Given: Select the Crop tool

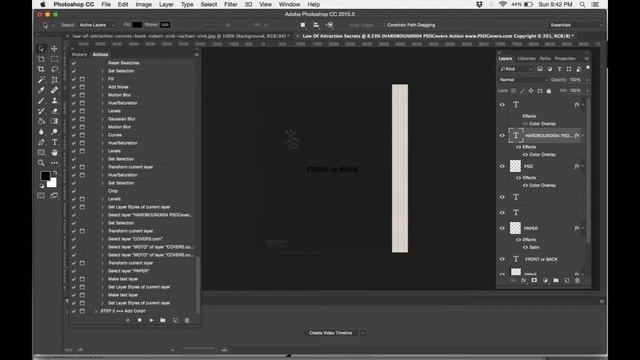Looking at the screenshot, I should coord(41,69).
